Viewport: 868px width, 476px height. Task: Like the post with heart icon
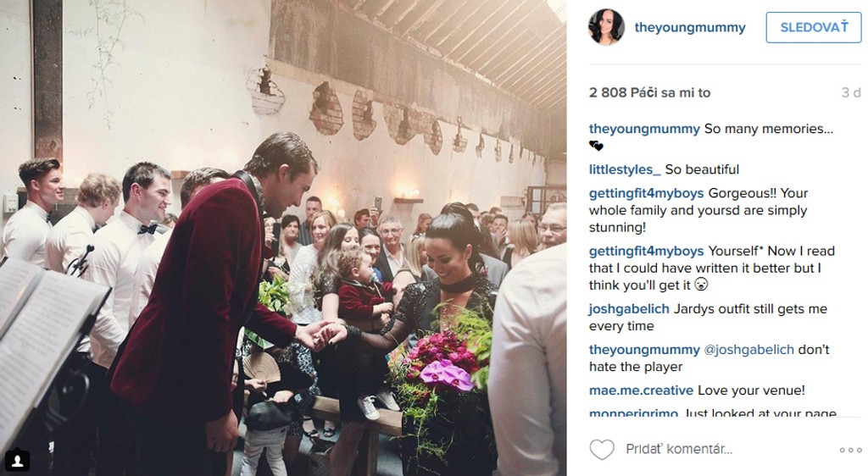click(602, 450)
